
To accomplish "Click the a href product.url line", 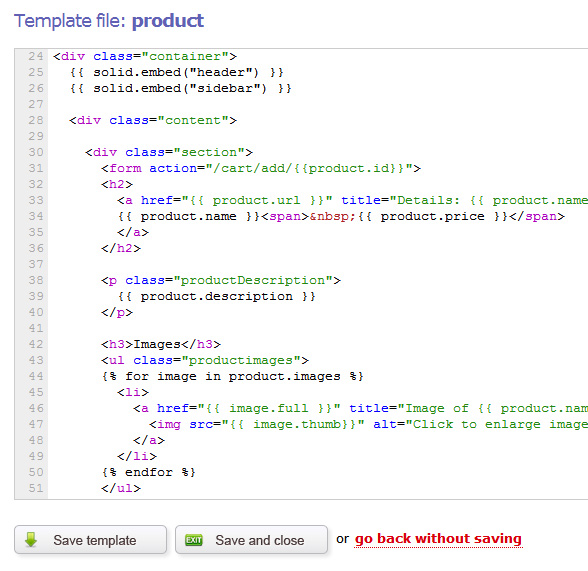I will click(x=352, y=200).
